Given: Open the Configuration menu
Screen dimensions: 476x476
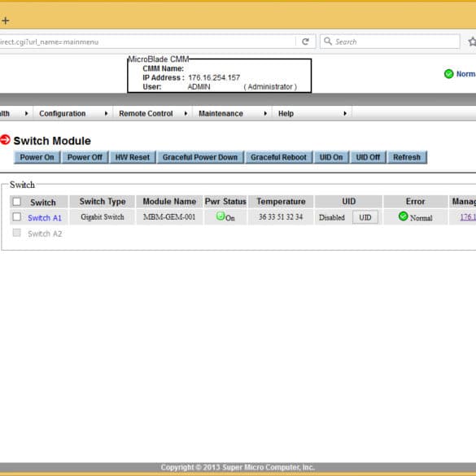Looking at the screenshot, I should click(62, 114).
